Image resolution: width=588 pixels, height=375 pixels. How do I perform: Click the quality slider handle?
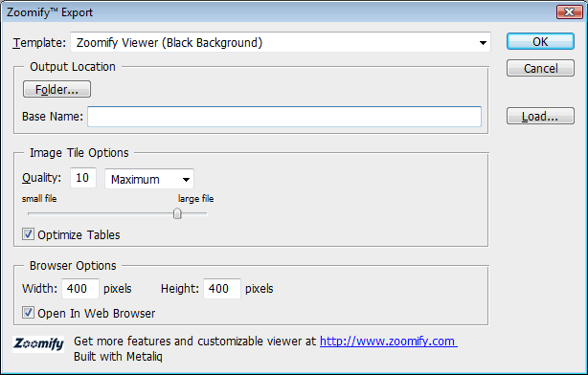(x=177, y=213)
